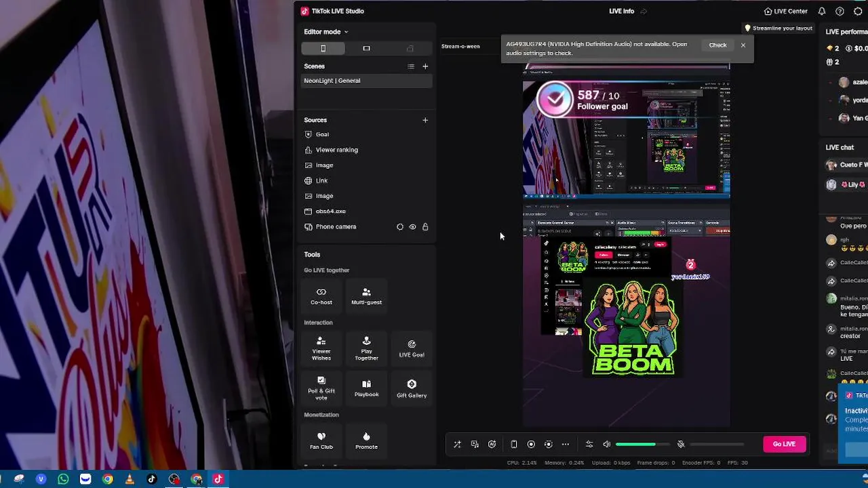Open Fan Club monetization tool

321,441
